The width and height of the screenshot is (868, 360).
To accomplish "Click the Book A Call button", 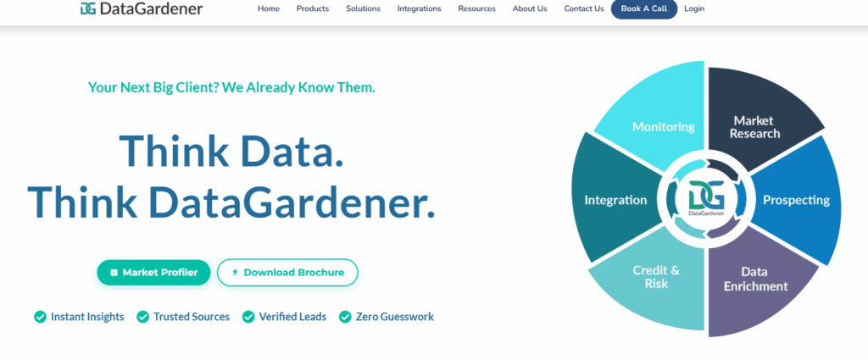I will click(644, 8).
